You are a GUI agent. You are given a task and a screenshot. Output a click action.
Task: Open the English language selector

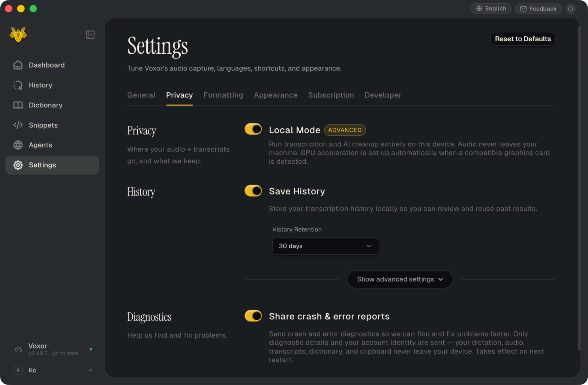pos(491,9)
